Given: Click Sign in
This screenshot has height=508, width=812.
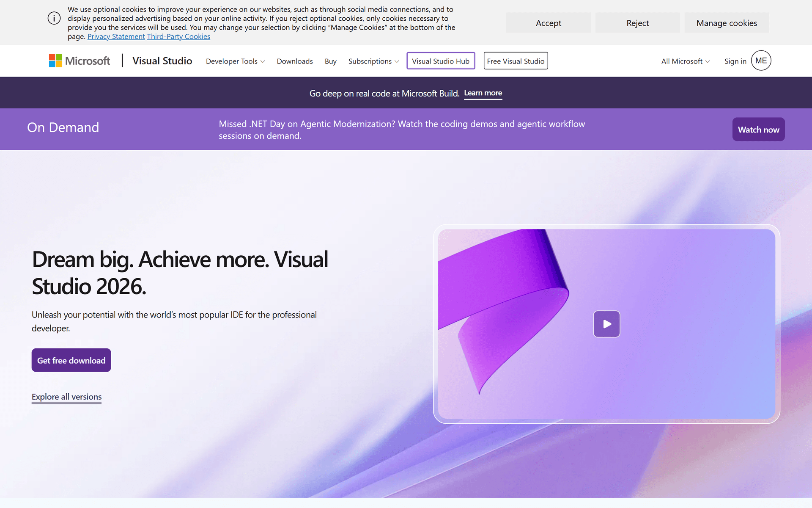Looking at the screenshot, I should (x=735, y=61).
